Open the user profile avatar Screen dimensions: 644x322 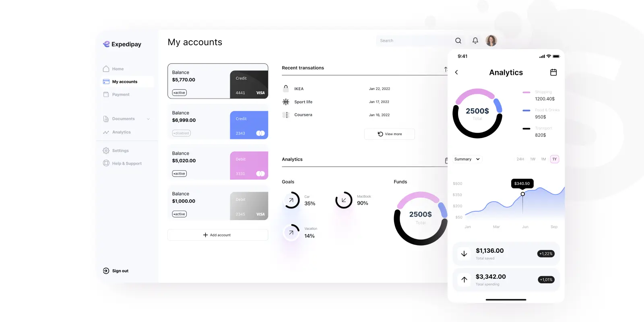tap(491, 40)
